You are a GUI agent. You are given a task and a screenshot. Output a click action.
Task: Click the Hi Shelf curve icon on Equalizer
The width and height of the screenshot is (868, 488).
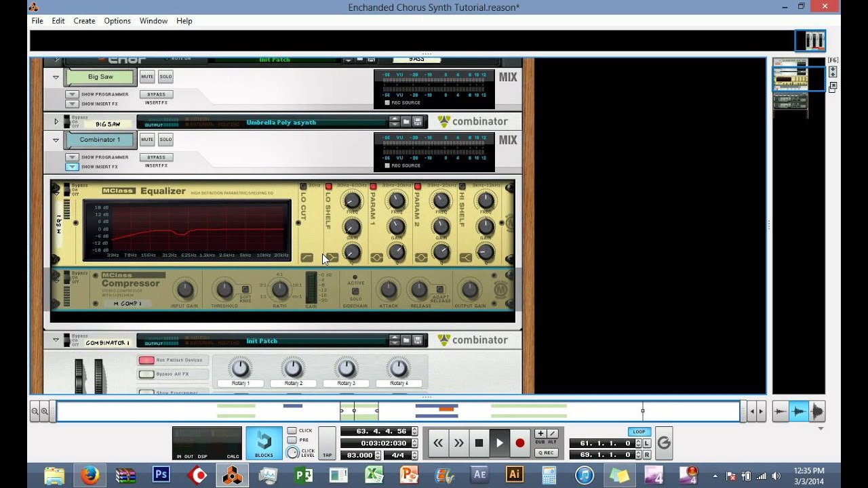[466, 258]
